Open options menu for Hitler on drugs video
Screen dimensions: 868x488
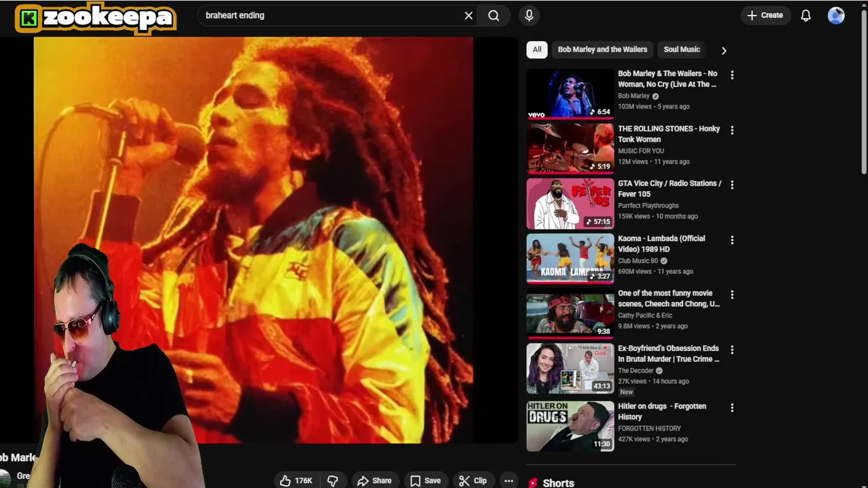(732, 408)
